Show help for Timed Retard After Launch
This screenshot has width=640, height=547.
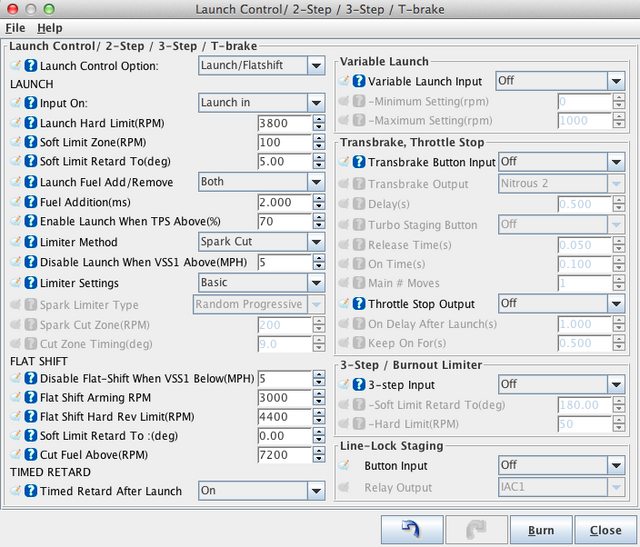point(31,491)
